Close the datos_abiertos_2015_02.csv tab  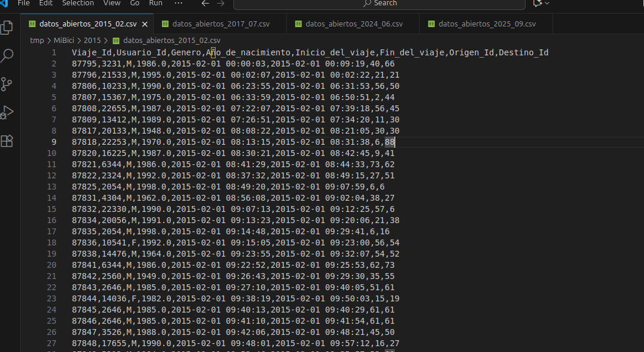click(145, 24)
